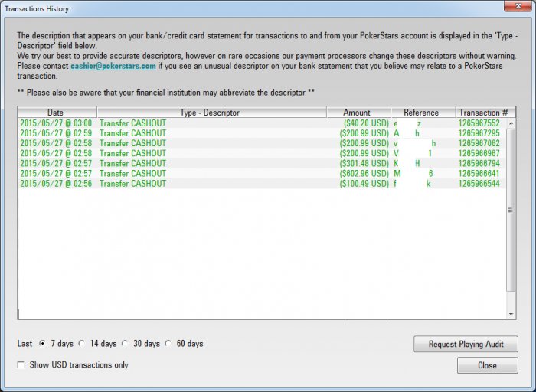Viewport: 536px width, 392px height.
Task: Click transaction number 1265966641
Action: [479, 174]
